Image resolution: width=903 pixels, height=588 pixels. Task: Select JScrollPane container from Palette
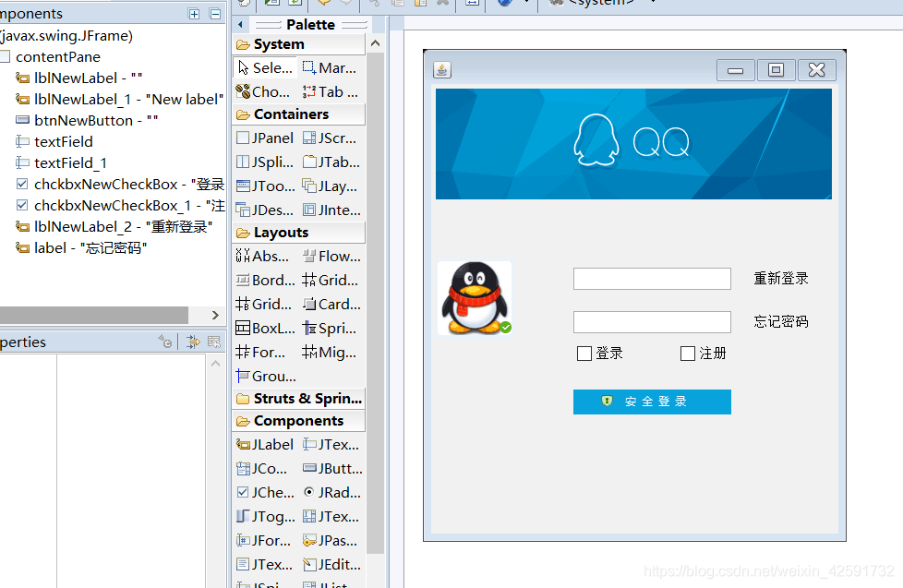(x=331, y=138)
